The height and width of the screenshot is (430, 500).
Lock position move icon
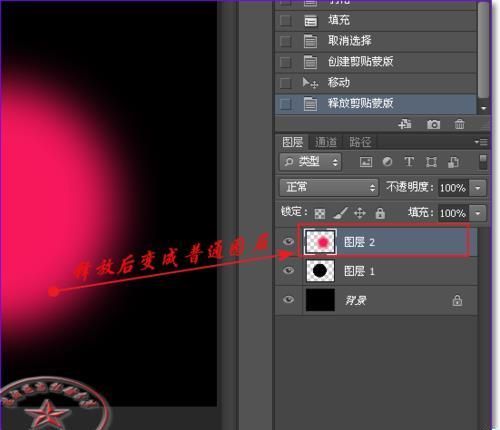point(360,213)
